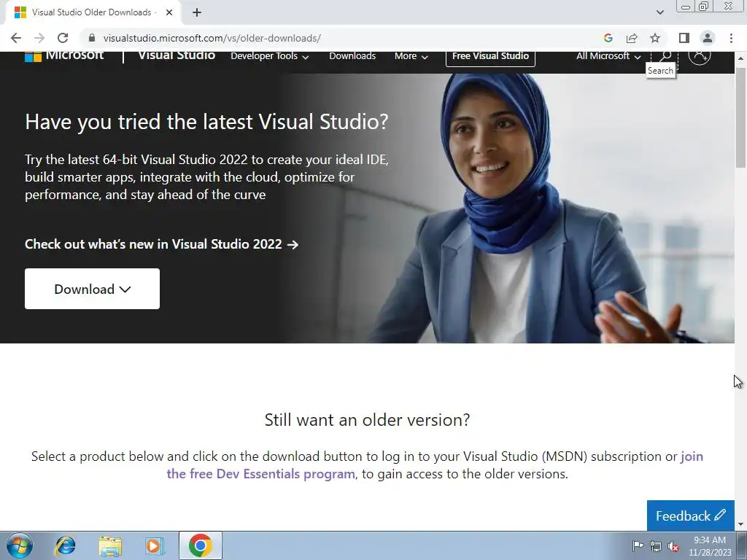This screenshot has width=747, height=560.
Task: Open the network tray icon
Action: click(x=656, y=546)
